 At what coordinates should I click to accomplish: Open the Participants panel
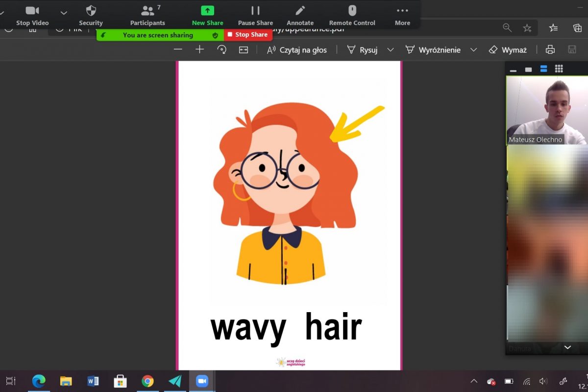147,16
